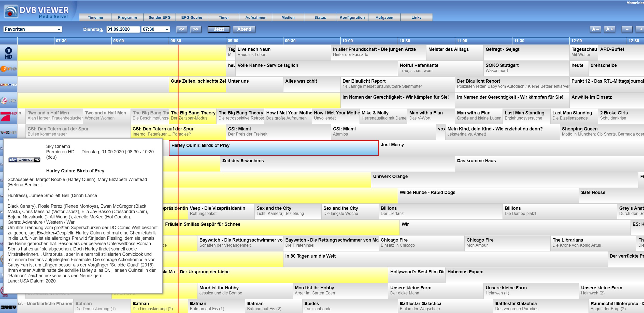Open the Konfiguration tab
644x313 pixels.
tap(352, 17)
